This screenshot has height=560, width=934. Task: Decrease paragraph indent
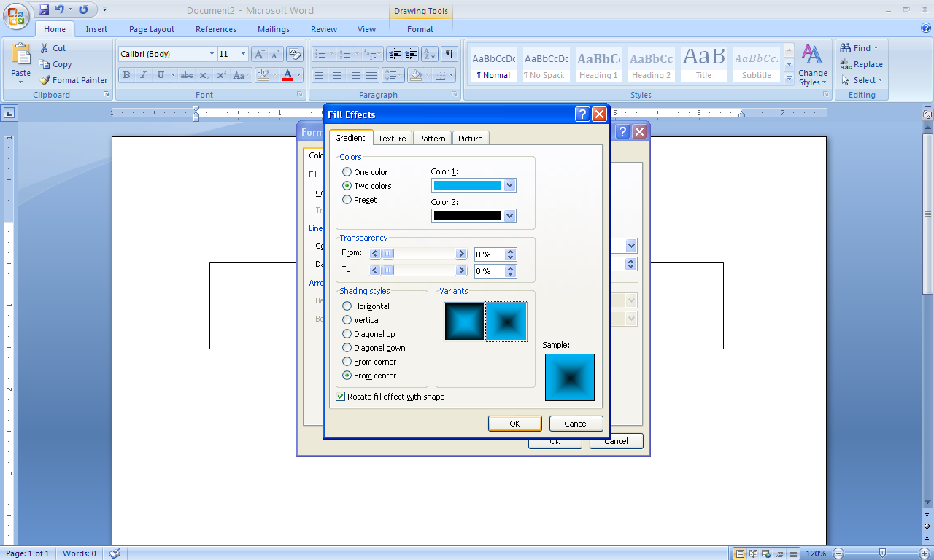(x=395, y=54)
